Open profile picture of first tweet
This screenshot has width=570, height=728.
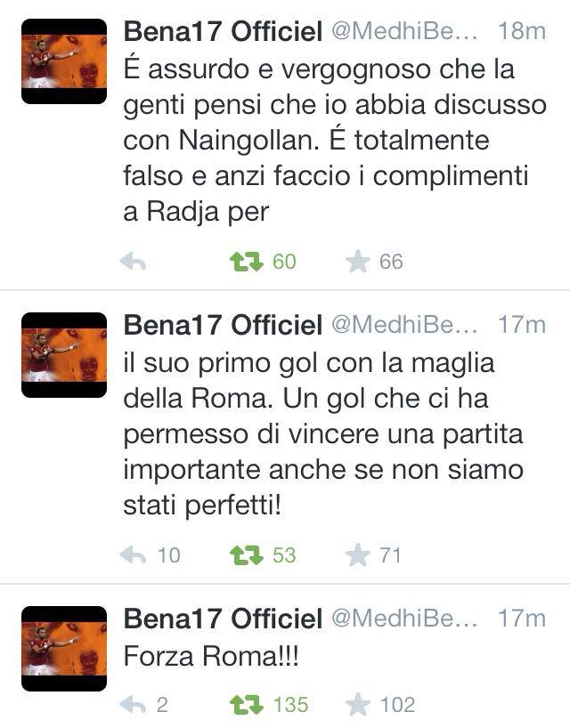(64, 61)
